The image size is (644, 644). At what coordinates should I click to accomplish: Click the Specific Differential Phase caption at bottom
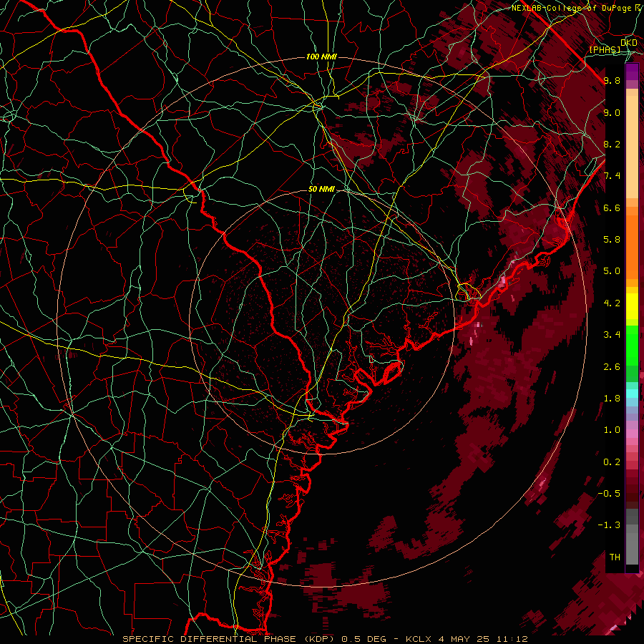pos(326,639)
